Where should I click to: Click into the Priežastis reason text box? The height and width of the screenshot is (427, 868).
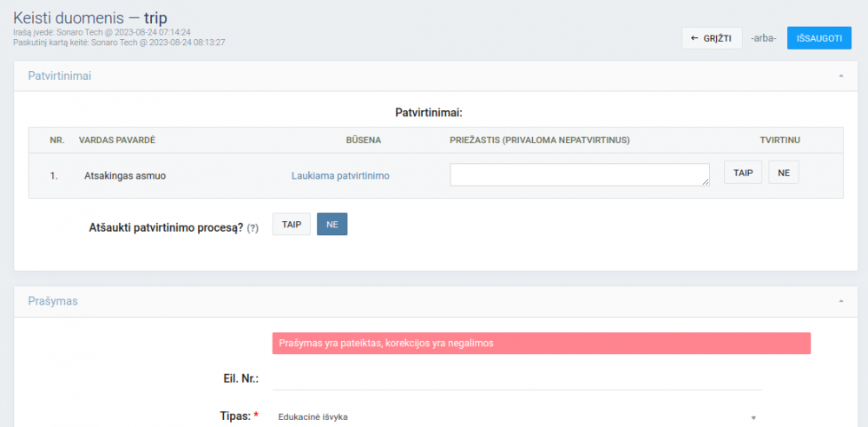(579, 174)
